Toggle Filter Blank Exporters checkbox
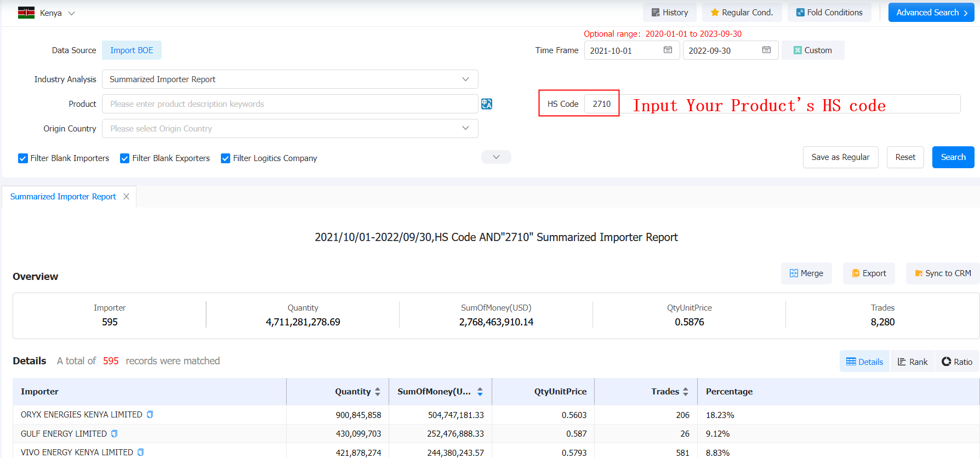 [125, 158]
